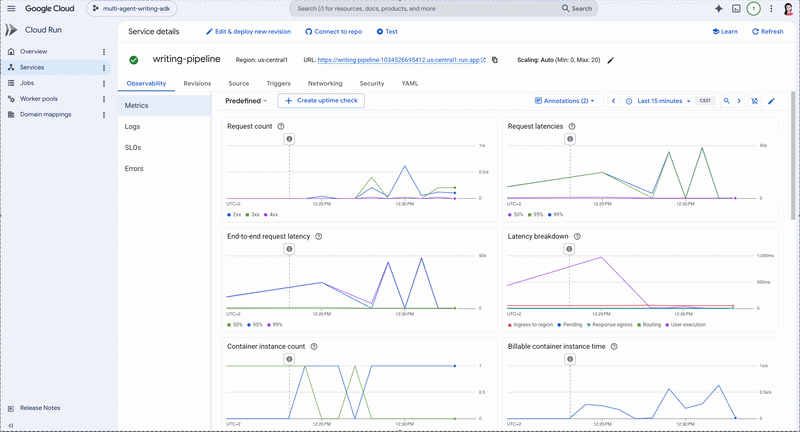Switch to the Revisions tab
This screenshot has height=432, width=800.
pyautogui.click(x=197, y=84)
